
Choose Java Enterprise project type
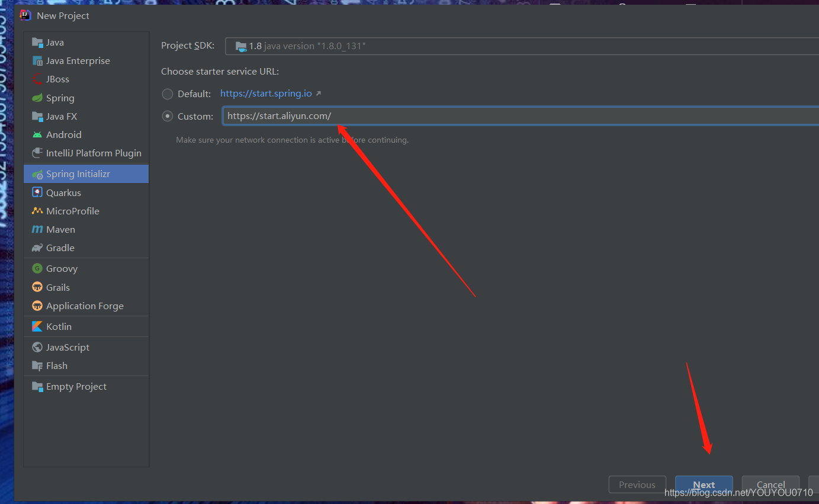click(x=86, y=61)
